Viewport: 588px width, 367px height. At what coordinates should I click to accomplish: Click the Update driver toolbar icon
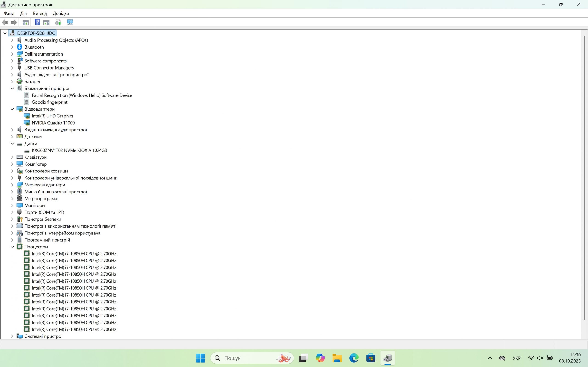[x=58, y=22]
